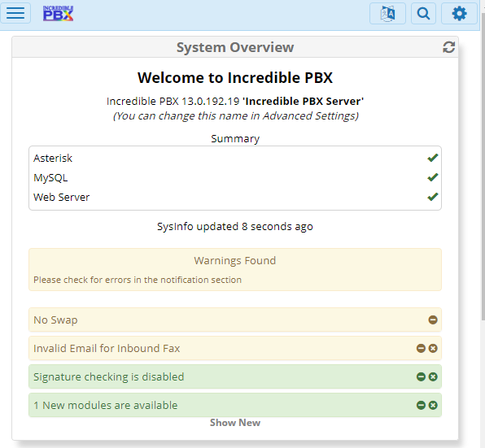The width and height of the screenshot is (485, 448).
Task: Click the Show New link
Action: pos(235,422)
